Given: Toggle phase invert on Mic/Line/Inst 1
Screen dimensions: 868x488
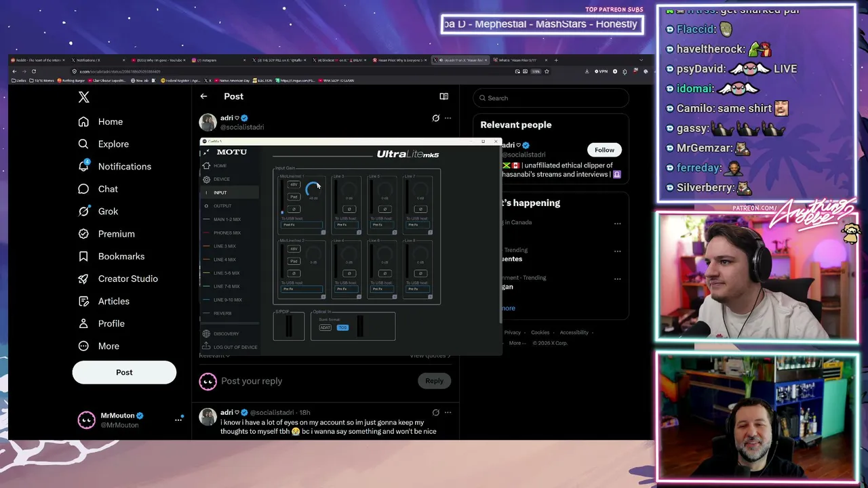Looking at the screenshot, I should point(294,209).
